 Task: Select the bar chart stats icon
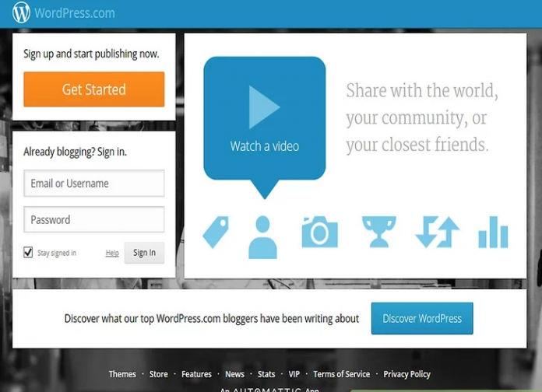pyautogui.click(x=493, y=233)
